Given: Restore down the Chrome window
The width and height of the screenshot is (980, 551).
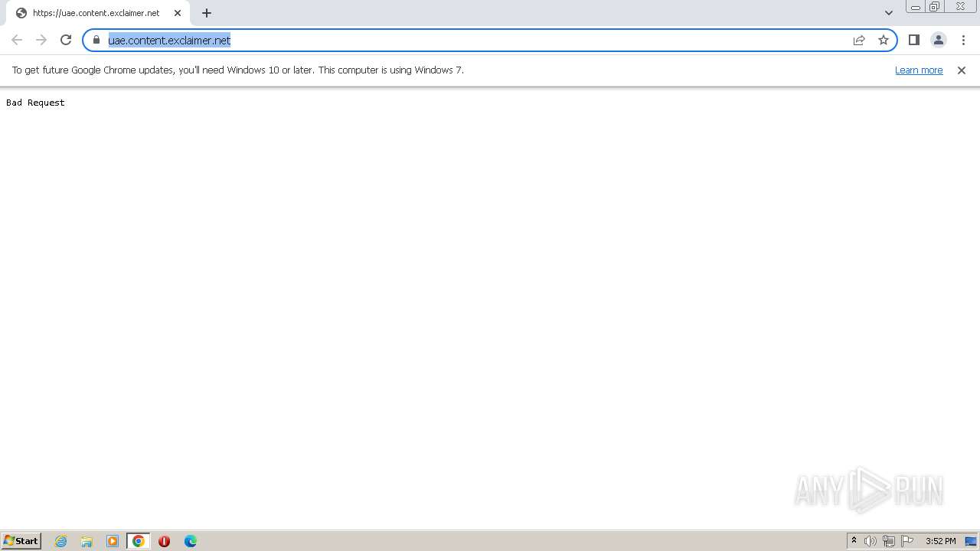Looking at the screenshot, I should coord(935,7).
